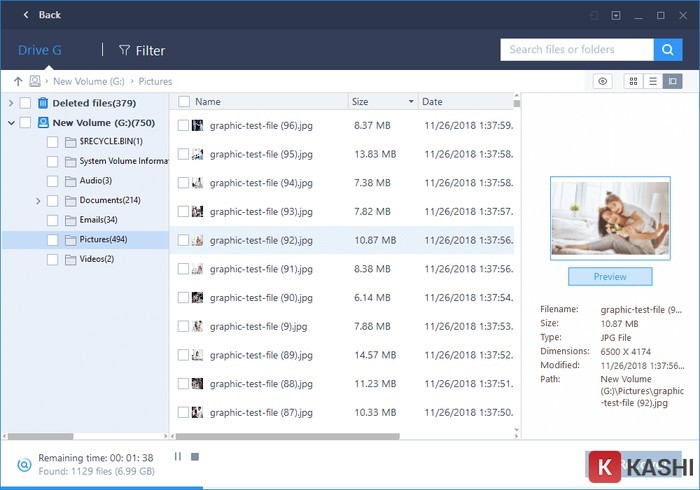Check the Pictures(494) folder checkbox
The image size is (700, 490).
click(53, 240)
